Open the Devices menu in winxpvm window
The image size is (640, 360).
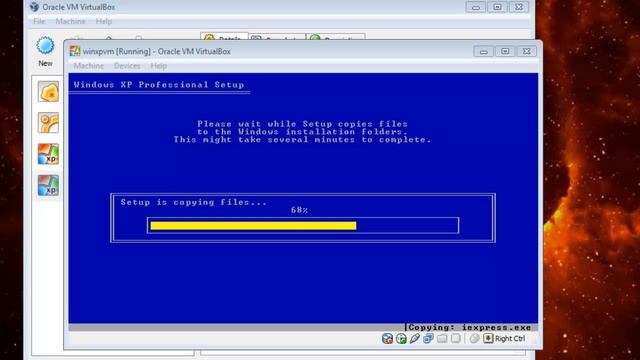[127, 66]
